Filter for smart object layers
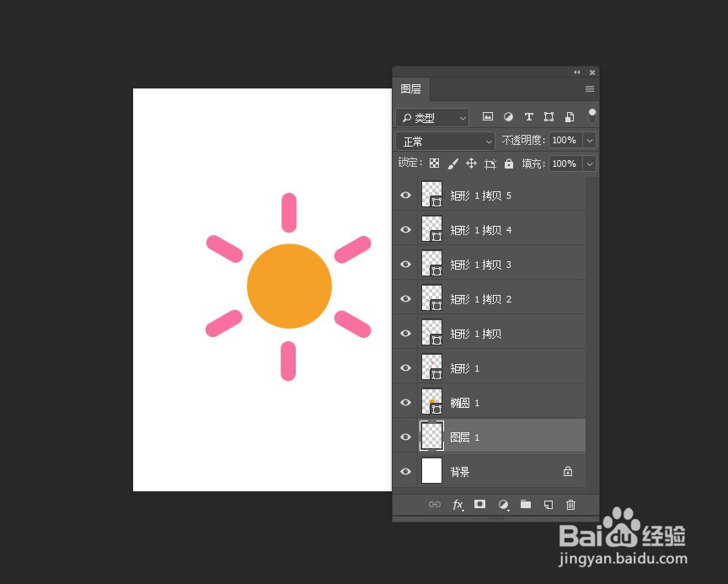The height and width of the screenshot is (584, 728). (x=570, y=116)
